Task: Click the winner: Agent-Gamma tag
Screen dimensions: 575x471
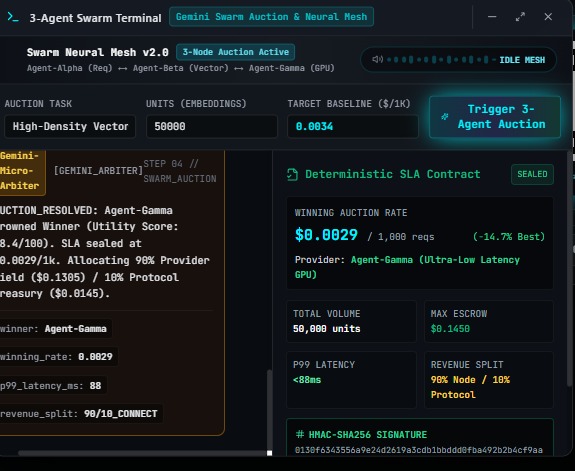Action: 55,329
